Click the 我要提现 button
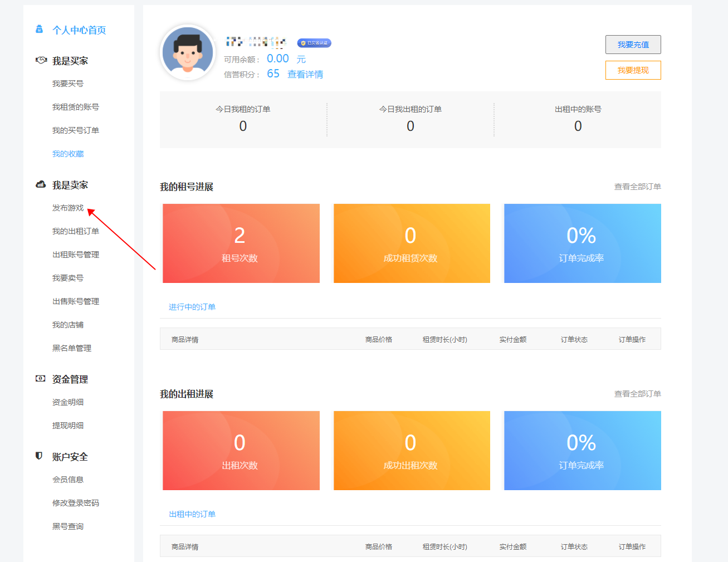 point(633,70)
